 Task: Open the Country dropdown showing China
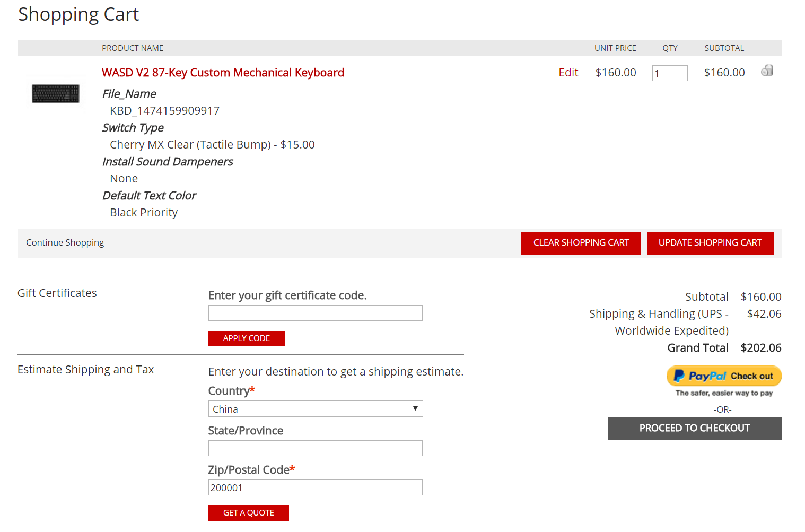pos(316,409)
